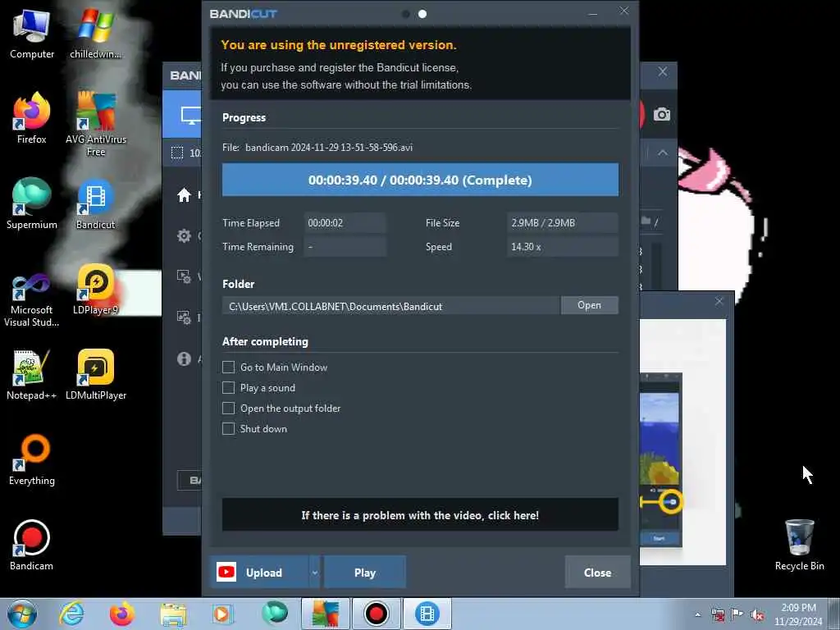Open the Windows Start menu
This screenshot has width=840, height=630.
coord(22,614)
